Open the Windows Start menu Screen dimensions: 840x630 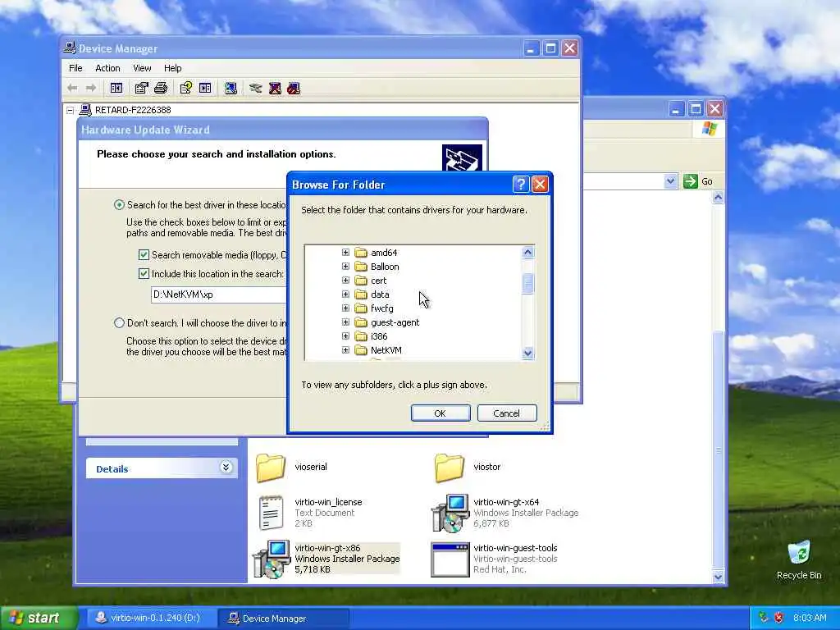click(39, 618)
